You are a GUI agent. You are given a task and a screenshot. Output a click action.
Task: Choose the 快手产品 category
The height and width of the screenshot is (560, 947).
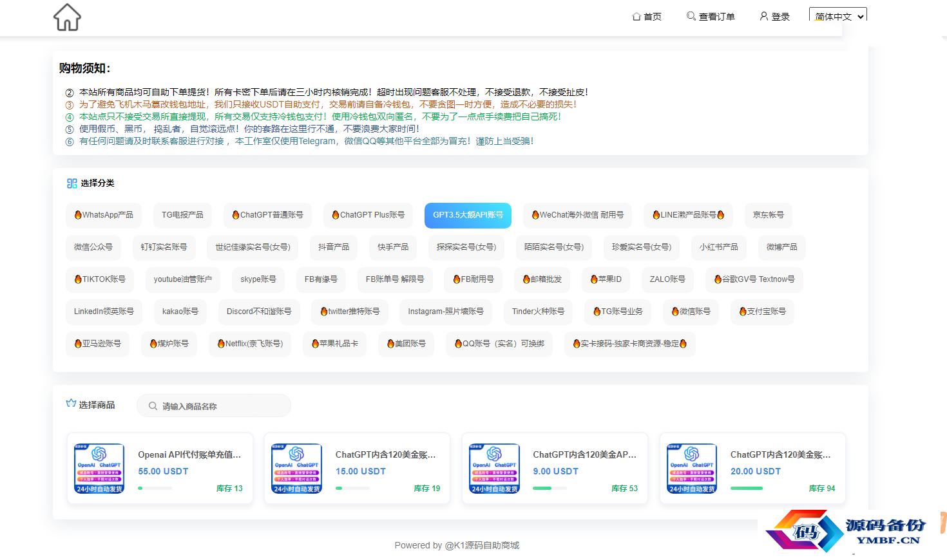(x=393, y=247)
